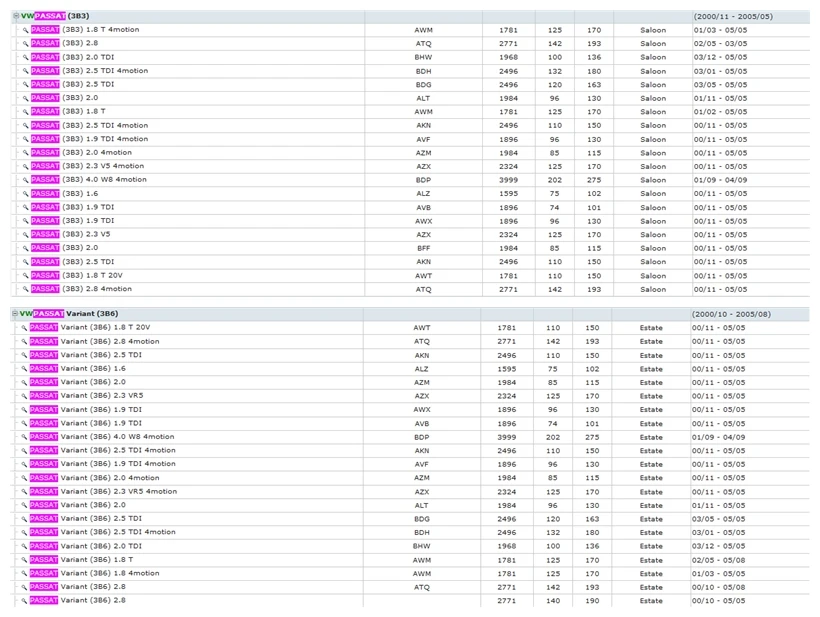
Task: Open PASSAT Variant (3B6) 1.9 TDI AVB entry
Action: pos(86,423)
